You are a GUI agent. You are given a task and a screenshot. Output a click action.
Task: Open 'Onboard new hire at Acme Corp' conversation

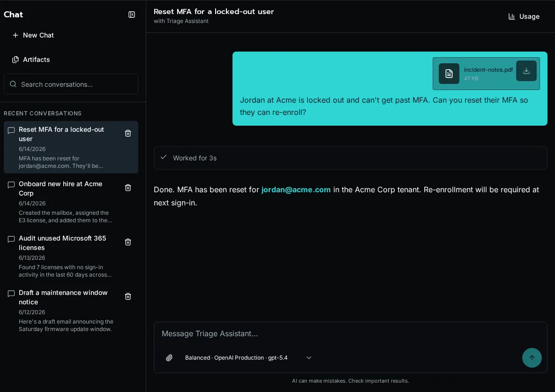(x=71, y=202)
